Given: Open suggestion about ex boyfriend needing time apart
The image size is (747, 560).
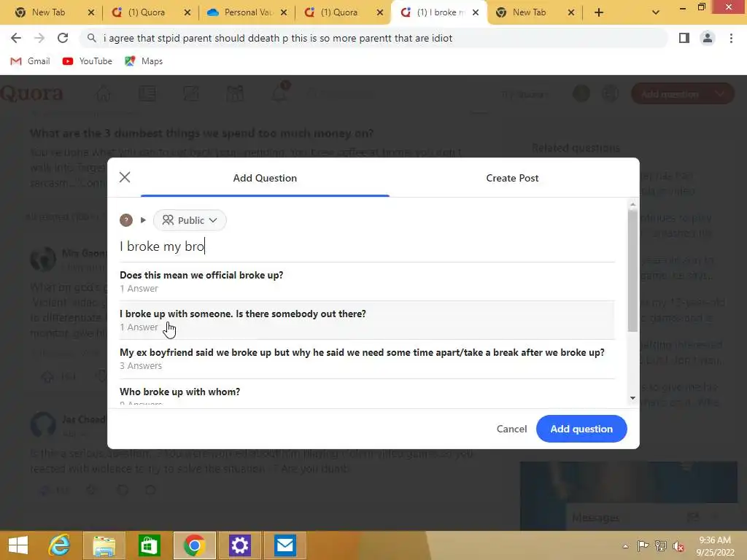Looking at the screenshot, I should (x=367, y=359).
